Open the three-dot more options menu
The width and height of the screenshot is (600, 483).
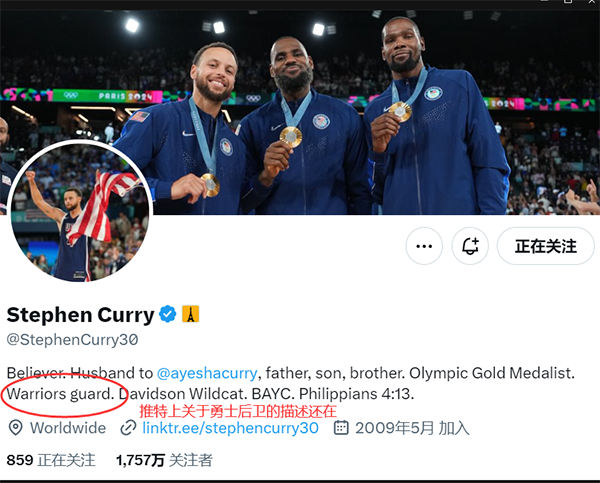coord(424,246)
